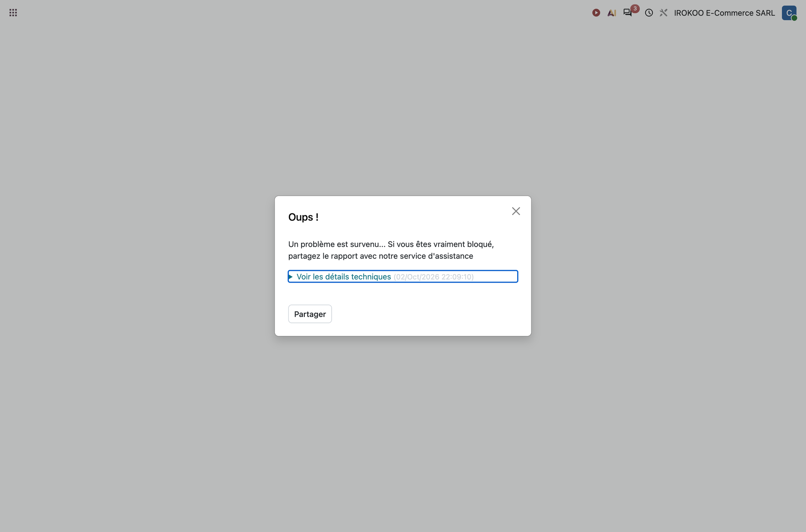Open the activities clock icon
Image resolution: width=806 pixels, height=532 pixels.
coord(649,13)
